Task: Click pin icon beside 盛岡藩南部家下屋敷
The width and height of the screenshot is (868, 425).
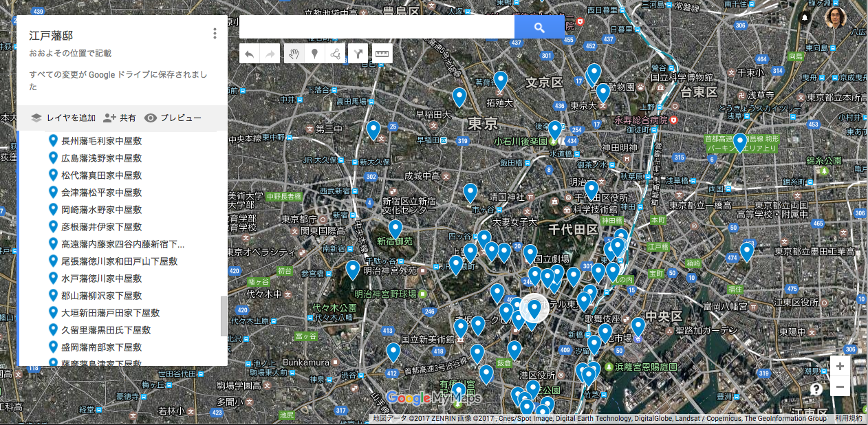Action: tap(53, 347)
